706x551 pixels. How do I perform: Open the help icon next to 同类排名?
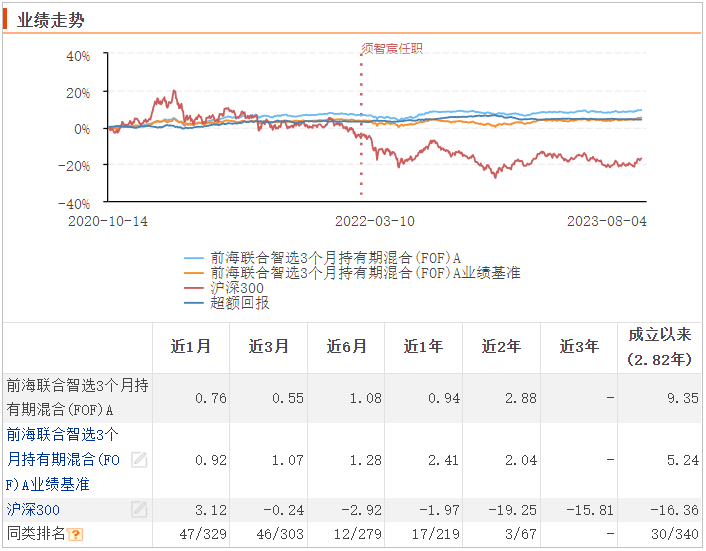tap(76, 535)
